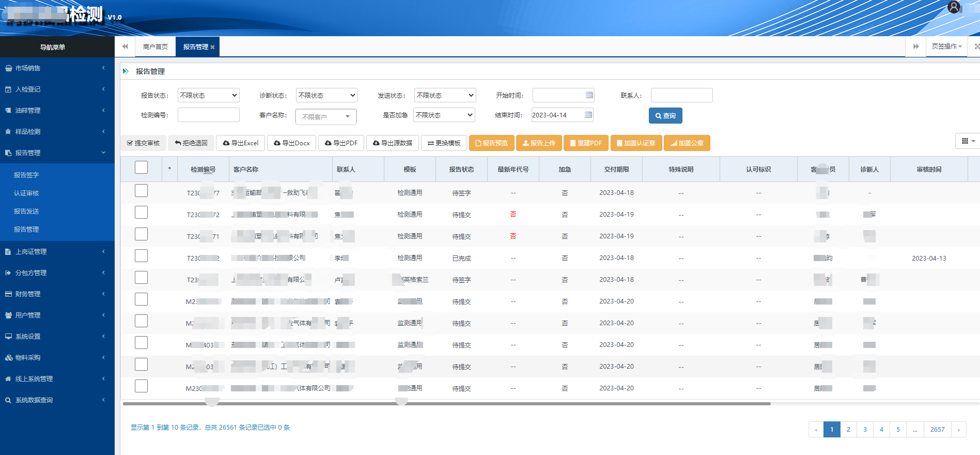The height and width of the screenshot is (455, 980).
Task: Toggle the select-all header checkbox
Action: 141,168
